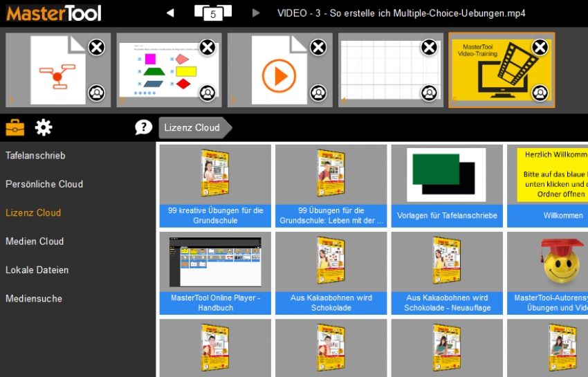This screenshot has height=377, width=588.
Task: Click the Lizenz Cloud breadcrumb
Action: [192, 127]
